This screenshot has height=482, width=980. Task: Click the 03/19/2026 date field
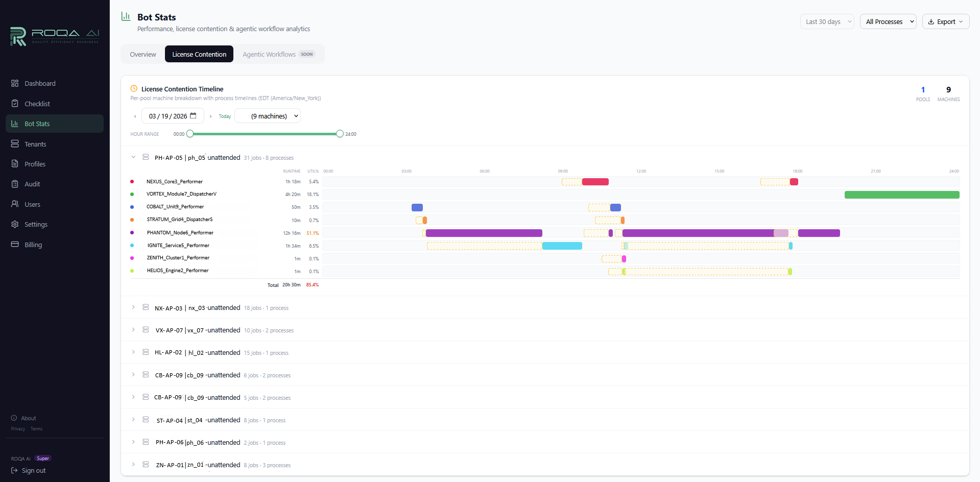pos(169,115)
